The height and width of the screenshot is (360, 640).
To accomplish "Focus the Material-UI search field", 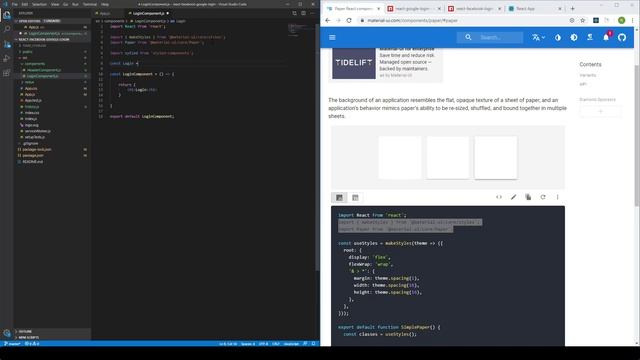I will (490, 37).
